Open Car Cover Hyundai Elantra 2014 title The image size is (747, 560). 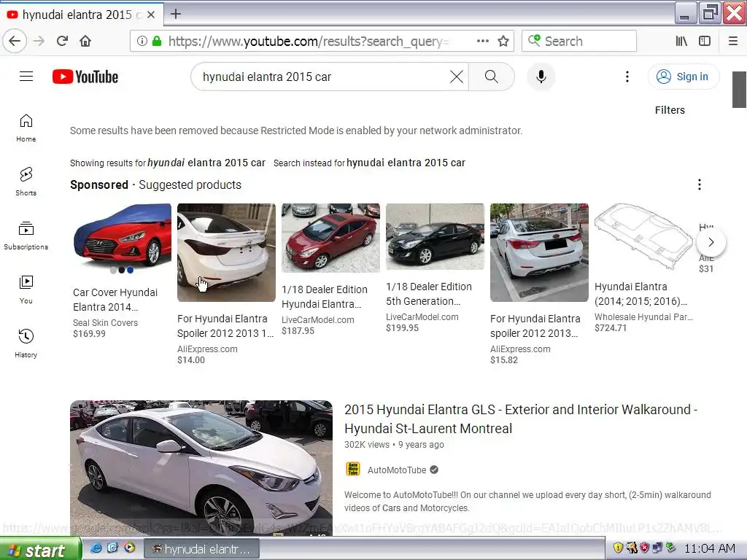pos(115,300)
